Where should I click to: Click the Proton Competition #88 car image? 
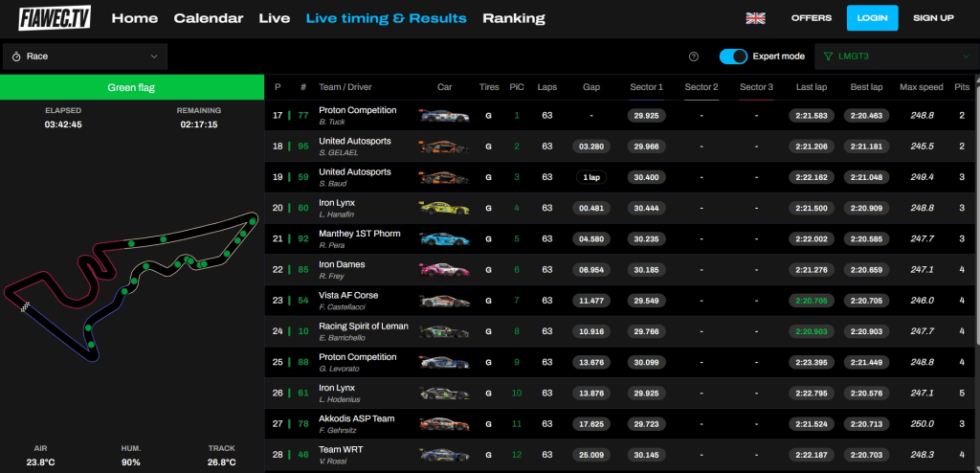[444, 362]
